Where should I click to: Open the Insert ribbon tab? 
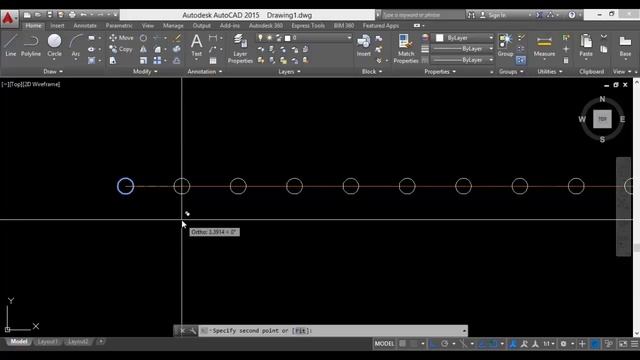click(57, 26)
